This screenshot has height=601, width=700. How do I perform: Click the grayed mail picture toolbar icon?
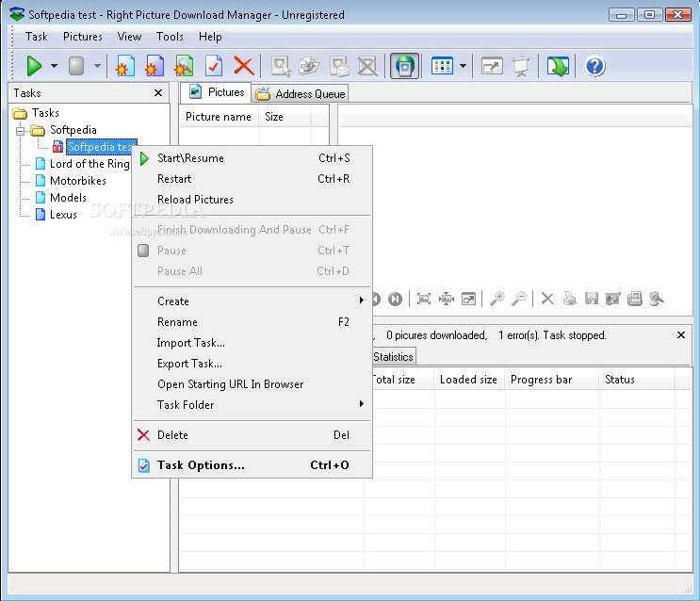(339, 66)
